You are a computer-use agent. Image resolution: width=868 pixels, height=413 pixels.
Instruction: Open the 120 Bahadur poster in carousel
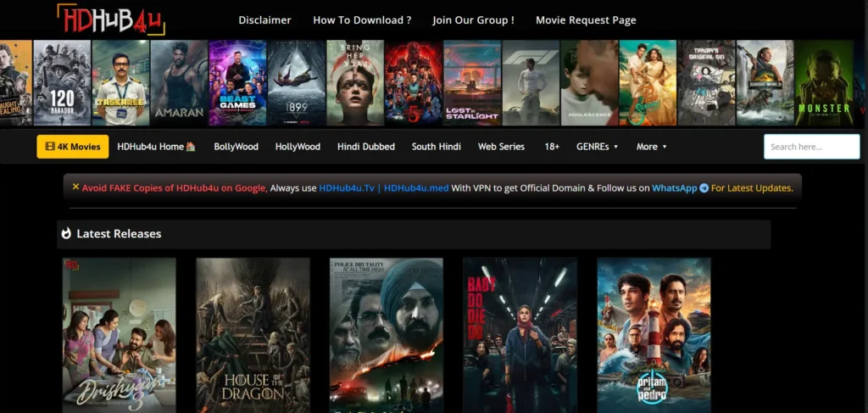[x=62, y=82]
